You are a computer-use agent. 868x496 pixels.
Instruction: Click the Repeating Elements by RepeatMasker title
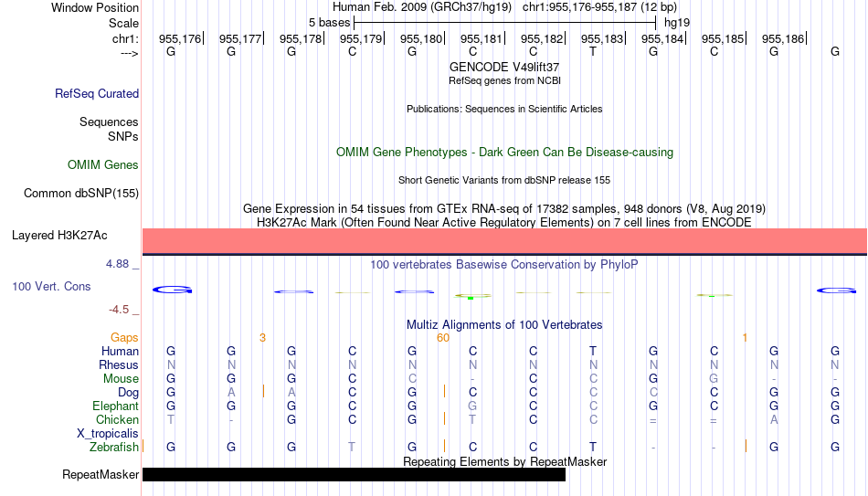(x=504, y=461)
